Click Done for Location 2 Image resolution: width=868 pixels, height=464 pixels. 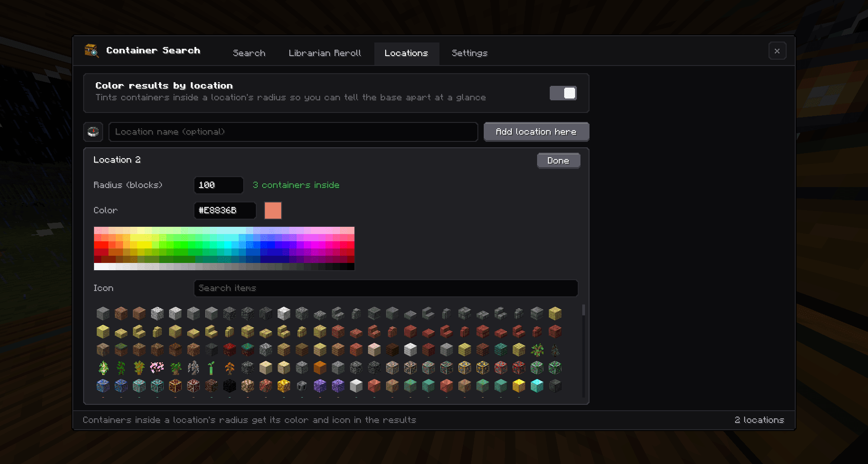pyautogui.click(x=558, y=161)
